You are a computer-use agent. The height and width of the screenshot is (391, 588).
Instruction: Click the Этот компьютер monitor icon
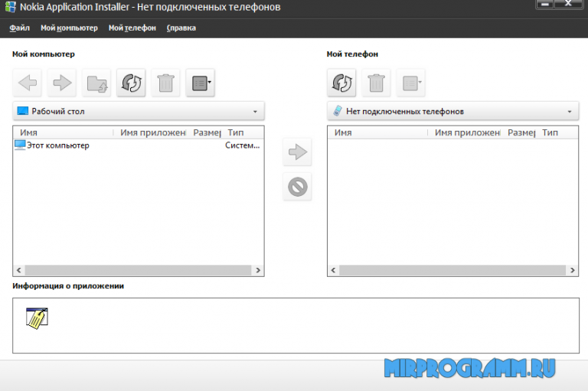click(20, 145)
